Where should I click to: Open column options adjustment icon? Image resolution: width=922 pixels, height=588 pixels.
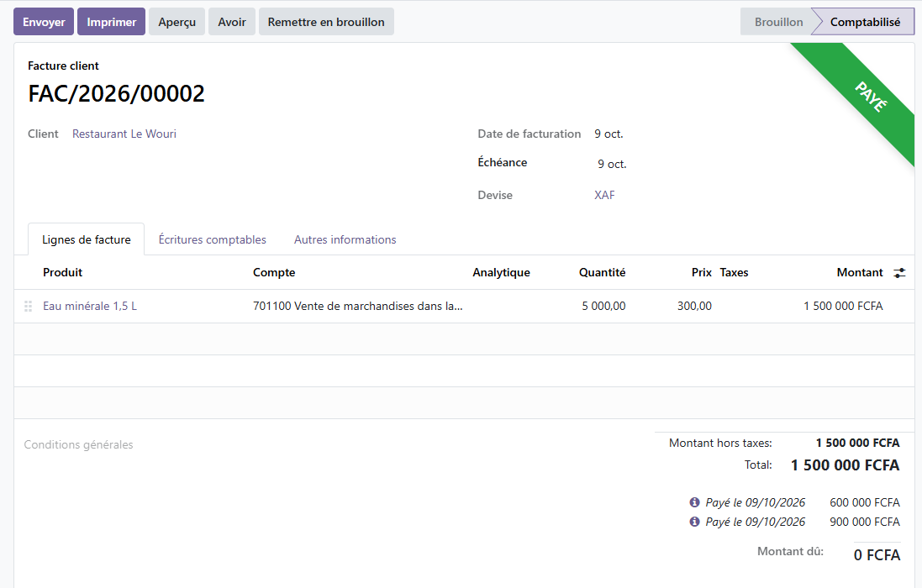[x=899, y=272]
